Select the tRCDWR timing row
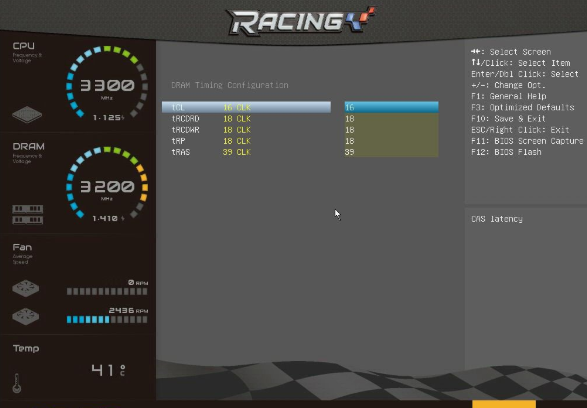The width and height of the screenshot is (587, 408). tap(246, 130)
